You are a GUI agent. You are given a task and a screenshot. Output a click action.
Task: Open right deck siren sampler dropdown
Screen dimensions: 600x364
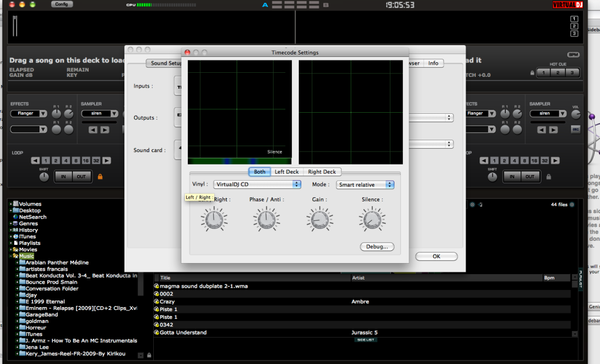[548, 113]
